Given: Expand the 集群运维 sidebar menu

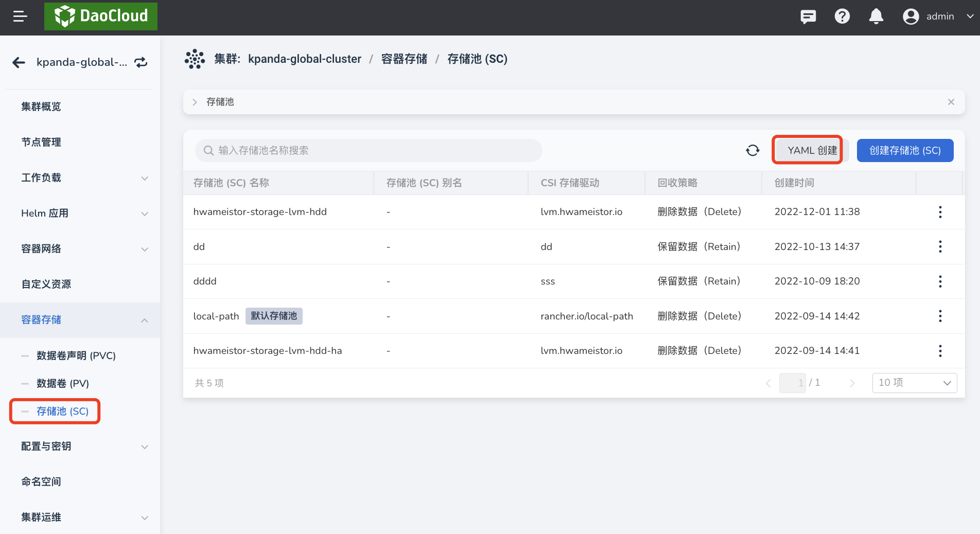Looking at the screenshot, I should pos(80,518).
